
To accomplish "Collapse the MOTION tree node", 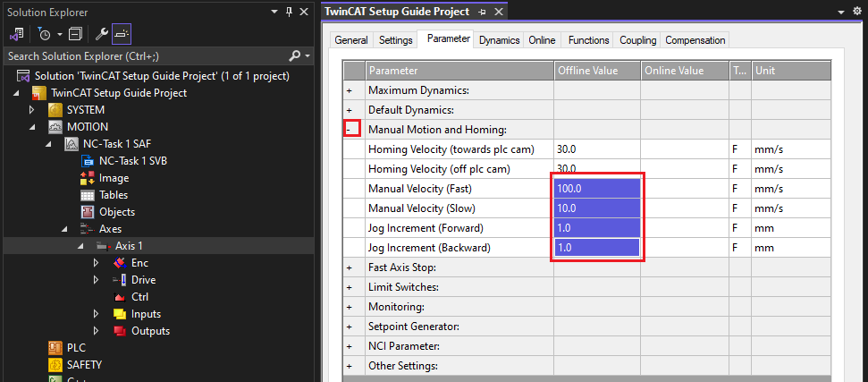I will [x=33, y=127].
